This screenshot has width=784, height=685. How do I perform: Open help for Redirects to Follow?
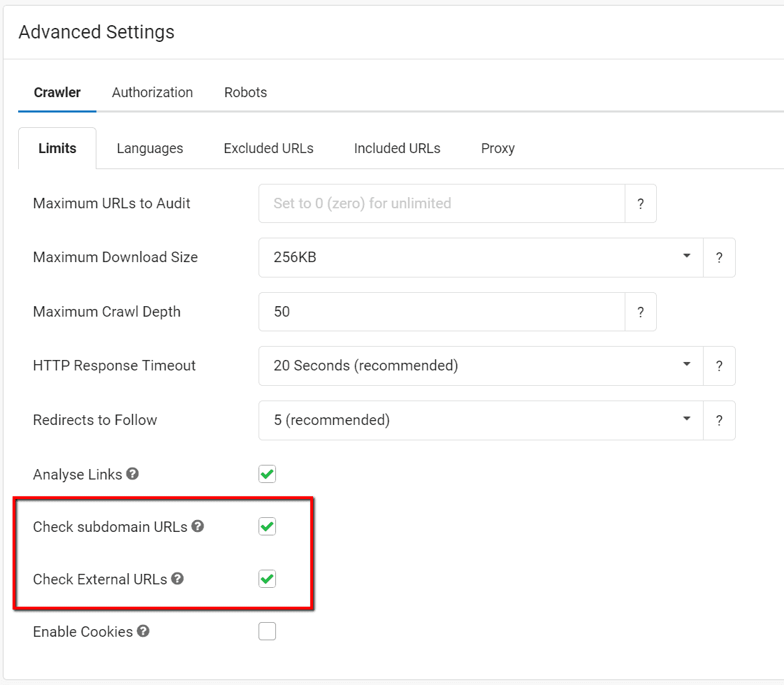pos(719,421)
